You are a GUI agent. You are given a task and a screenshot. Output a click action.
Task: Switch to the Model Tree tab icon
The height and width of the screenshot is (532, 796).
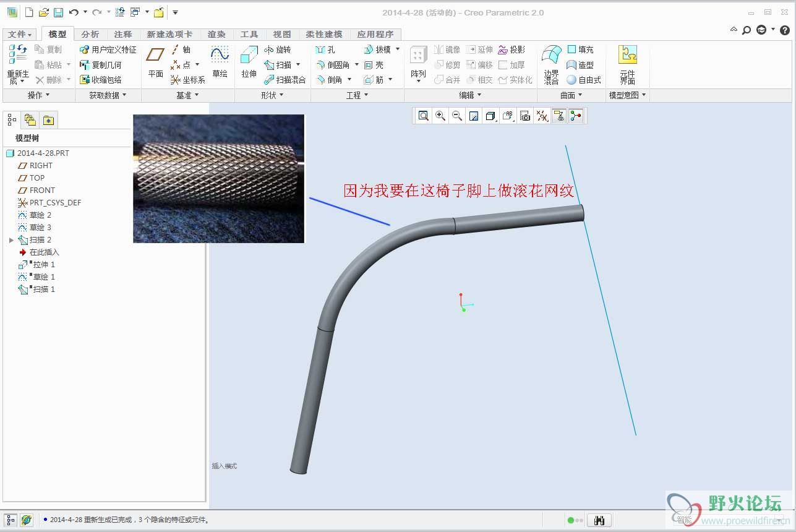tap(12, 120)
